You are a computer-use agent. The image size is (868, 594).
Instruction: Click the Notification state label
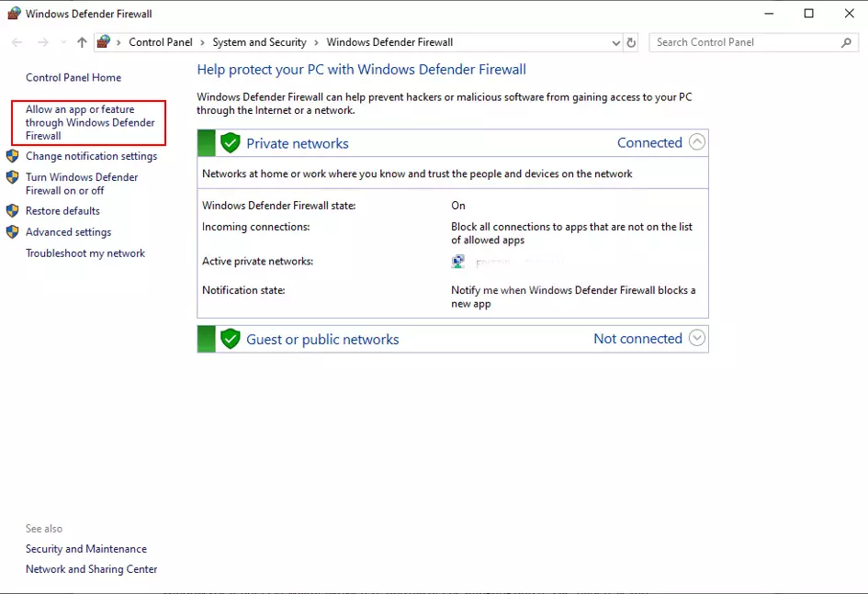pos(243,290)
